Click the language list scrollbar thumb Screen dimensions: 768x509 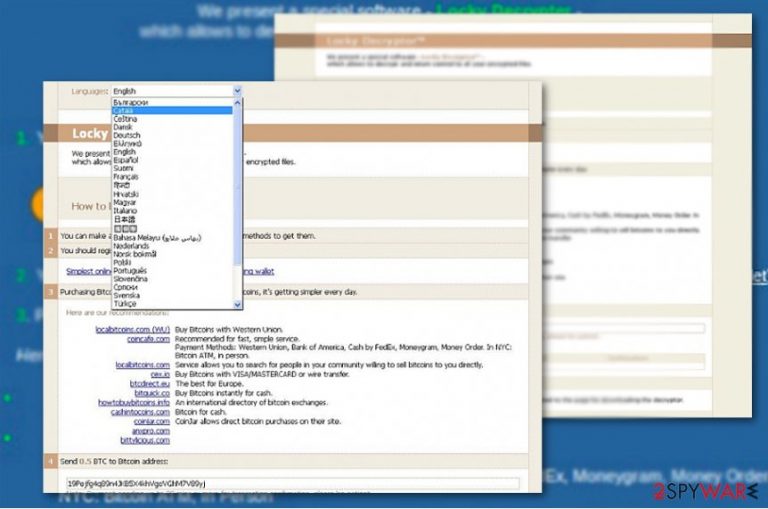click(238, 186)
